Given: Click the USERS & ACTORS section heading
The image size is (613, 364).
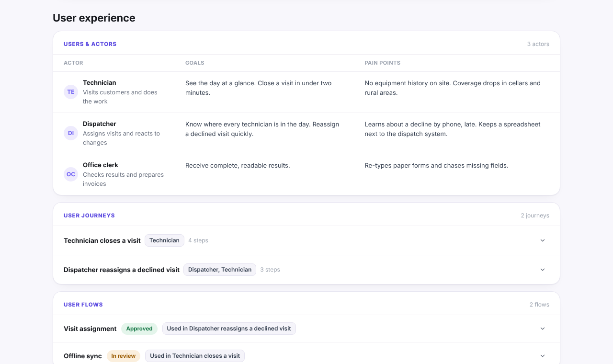Looking at the screenshot, I should click(90, 44).
